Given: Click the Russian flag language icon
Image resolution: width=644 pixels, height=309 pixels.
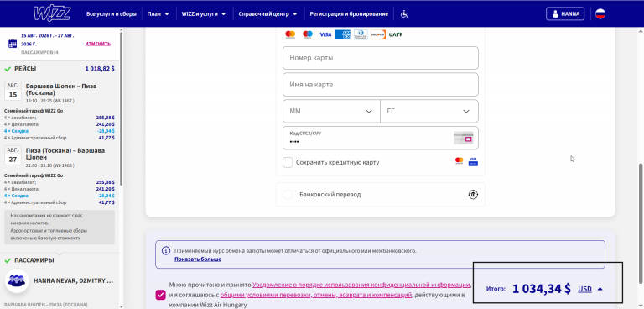Looking at the screenshot, I should pos(600,13).
